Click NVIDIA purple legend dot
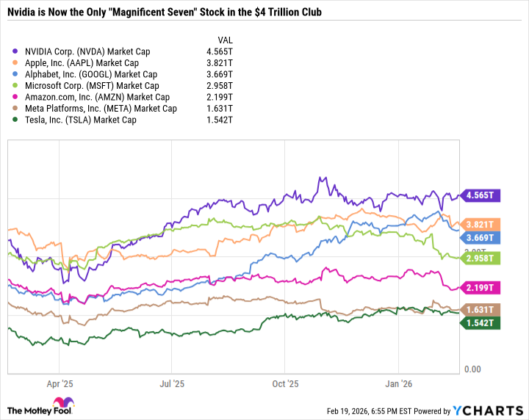 click(15, 51)
